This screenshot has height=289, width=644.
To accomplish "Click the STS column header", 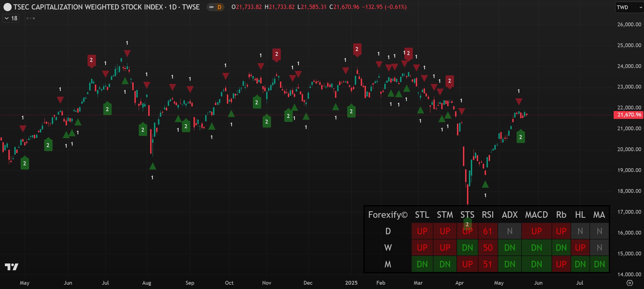I will 467,215.
